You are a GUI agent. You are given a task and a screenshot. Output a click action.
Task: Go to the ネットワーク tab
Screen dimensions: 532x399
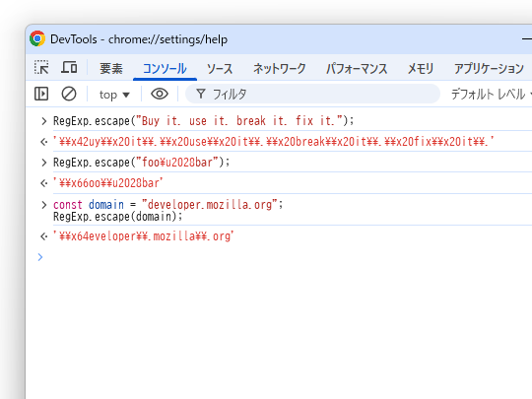[280, 69]
